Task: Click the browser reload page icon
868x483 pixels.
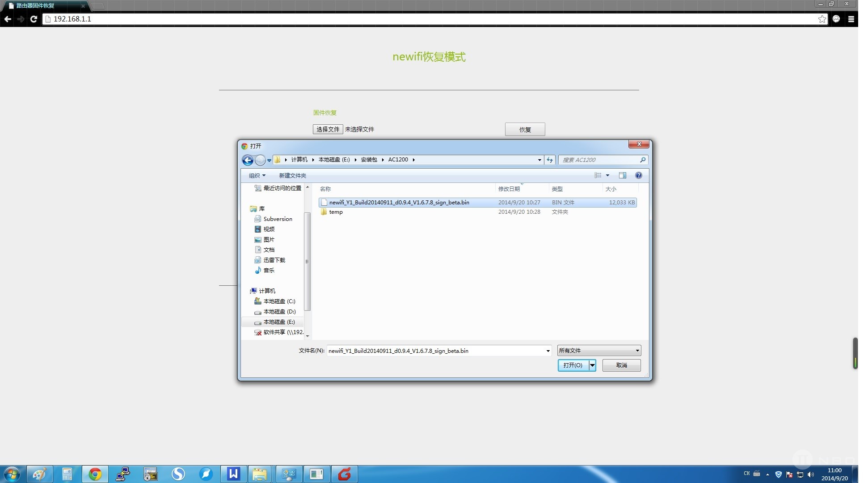Action: pyautogui.click(x=34, y=19)
